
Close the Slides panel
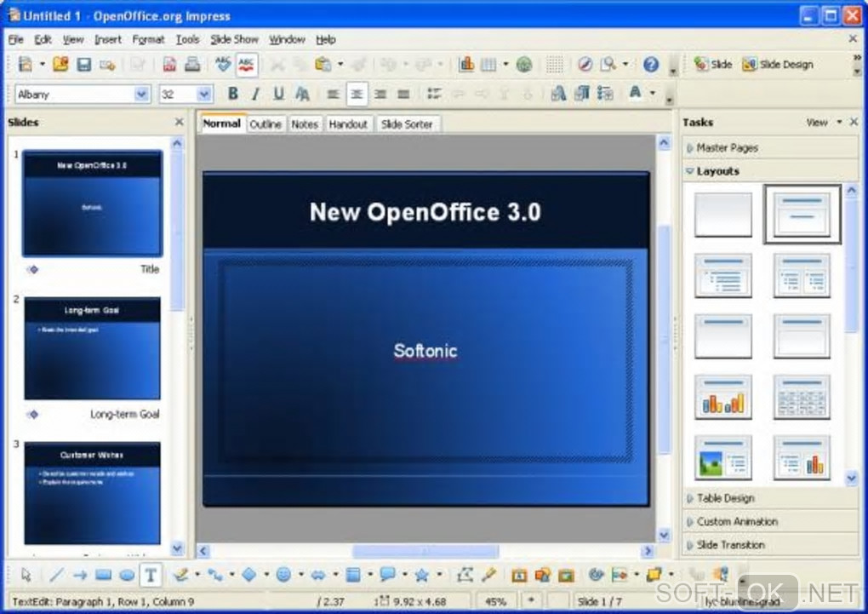(x=179, y=122)
